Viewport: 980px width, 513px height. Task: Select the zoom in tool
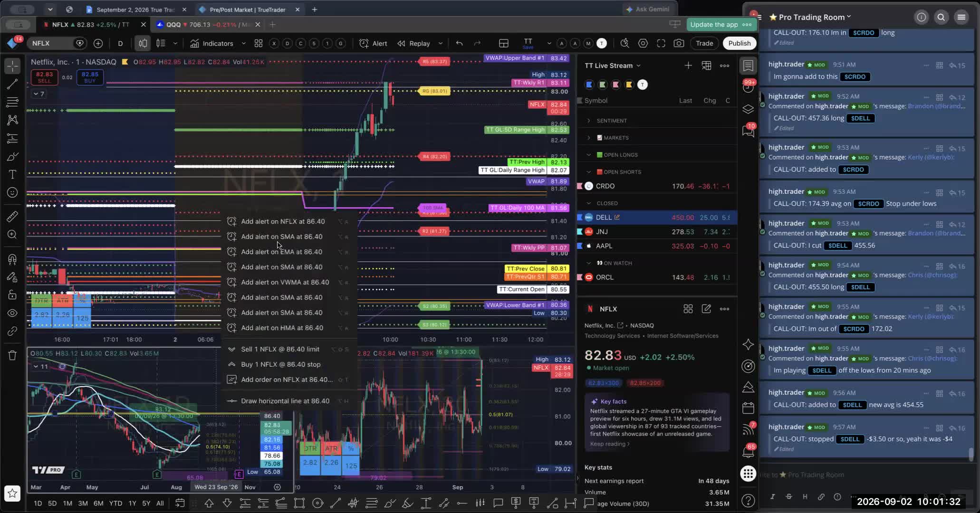(x=12, y=235)
